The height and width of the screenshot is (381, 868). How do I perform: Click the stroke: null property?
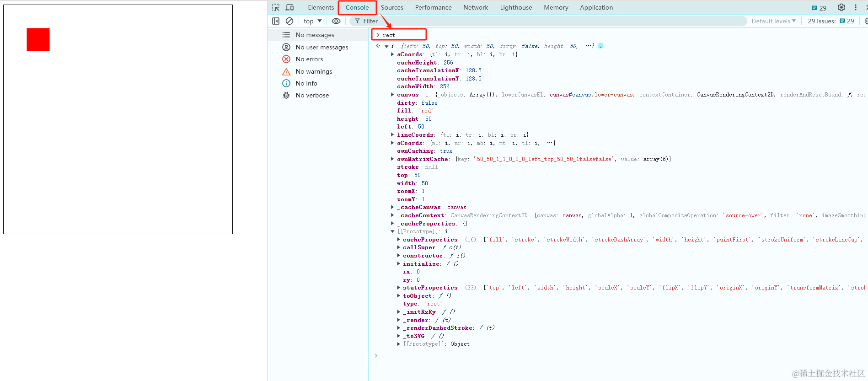tap(417, 167)
